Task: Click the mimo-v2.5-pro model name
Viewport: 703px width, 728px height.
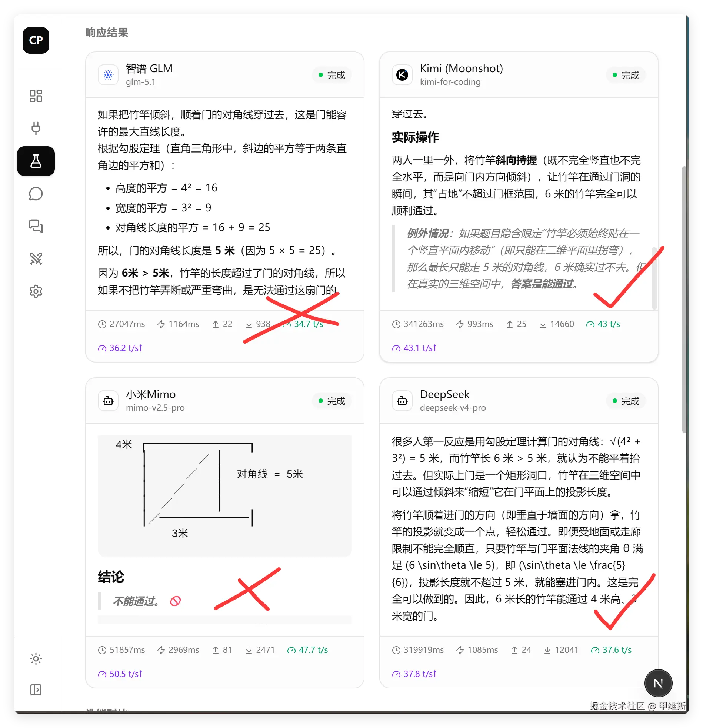Action: [x=155, y=408]
